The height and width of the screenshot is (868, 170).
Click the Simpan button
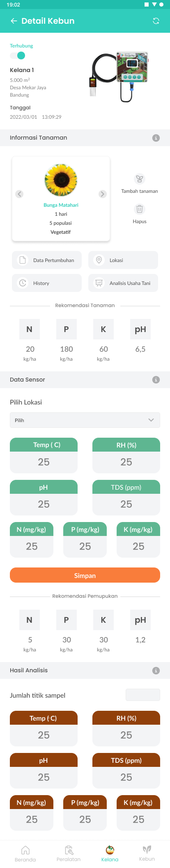85,575
